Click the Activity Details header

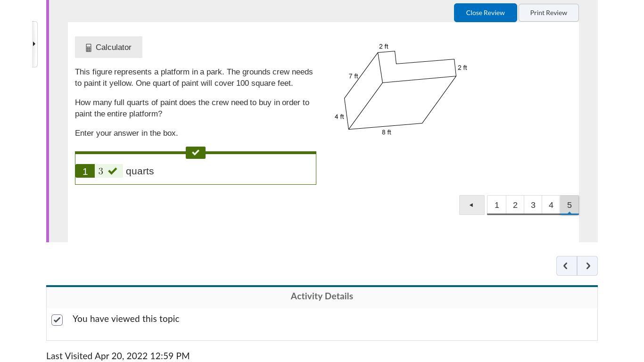[x=322, y=296]
